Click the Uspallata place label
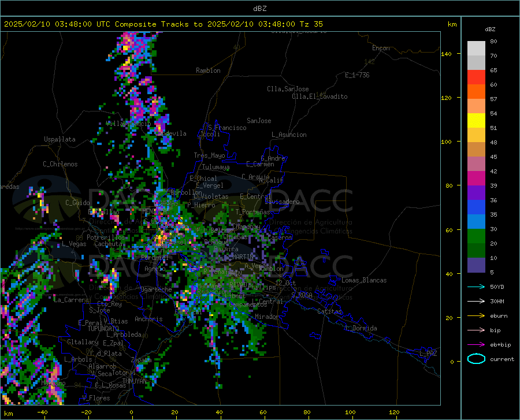Viewport: 520px width, 420px height. point(60,139)
